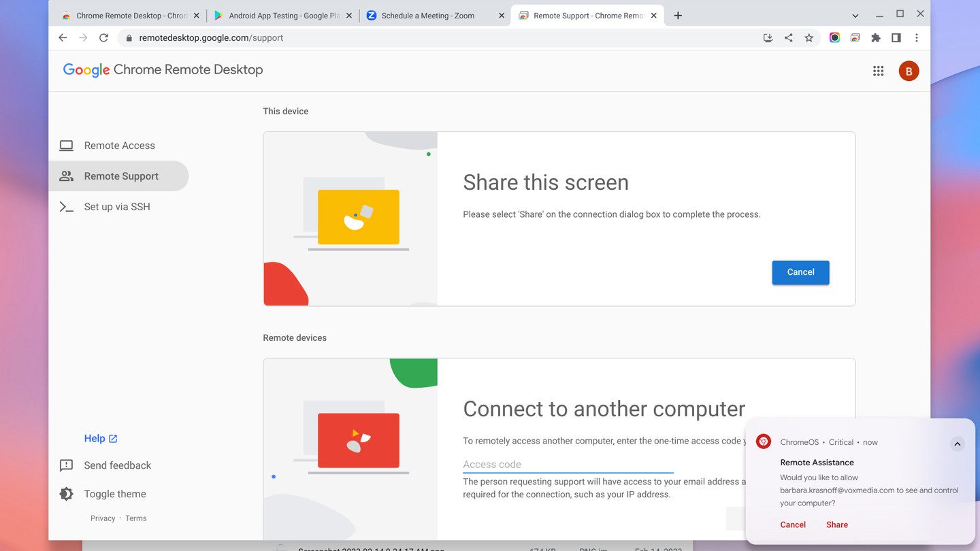Viewport: 980px width, 551px height.
Task: Open the B account avatar
Action: 909,71
